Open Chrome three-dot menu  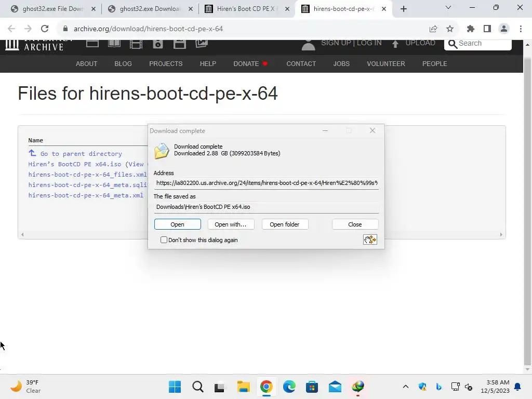tap(521, 29)
